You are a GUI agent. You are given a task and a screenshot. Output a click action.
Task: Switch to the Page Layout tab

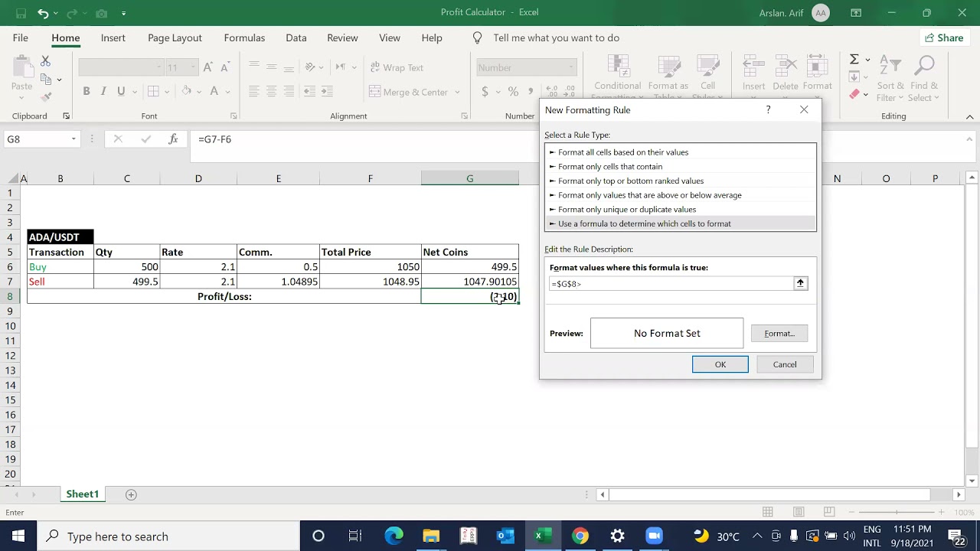point(175,37)
